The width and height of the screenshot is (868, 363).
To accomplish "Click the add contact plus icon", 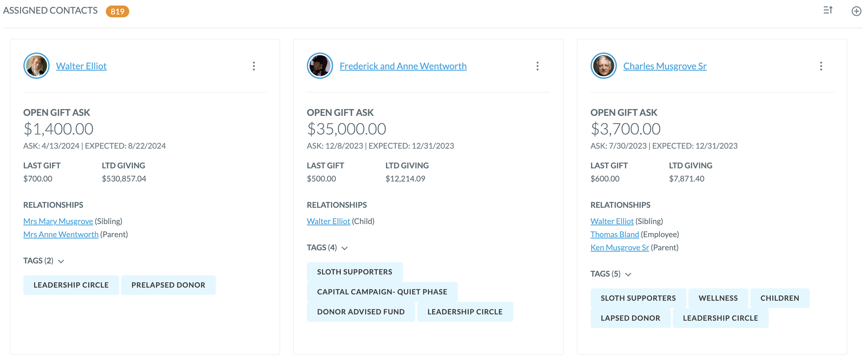I will tap(856, 11).
